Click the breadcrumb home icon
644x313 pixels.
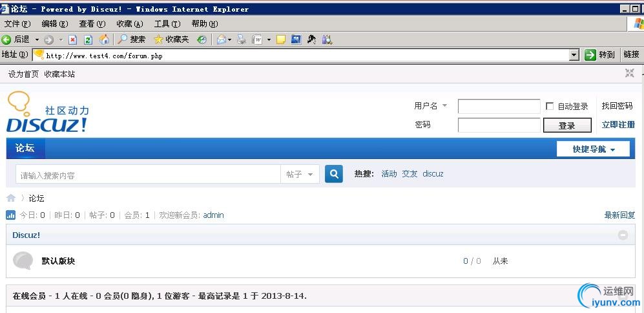click(11, 199)
